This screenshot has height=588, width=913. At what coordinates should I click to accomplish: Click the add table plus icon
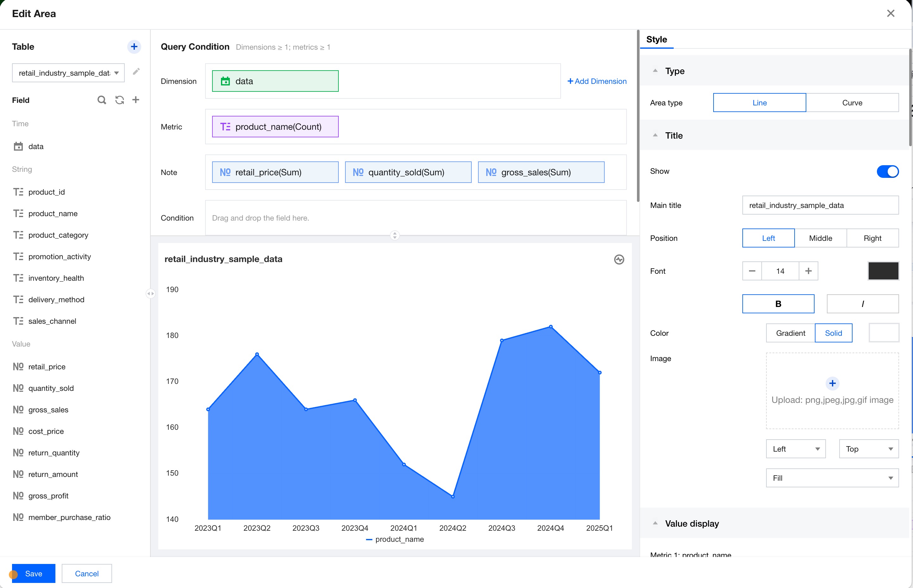point(134,47)
